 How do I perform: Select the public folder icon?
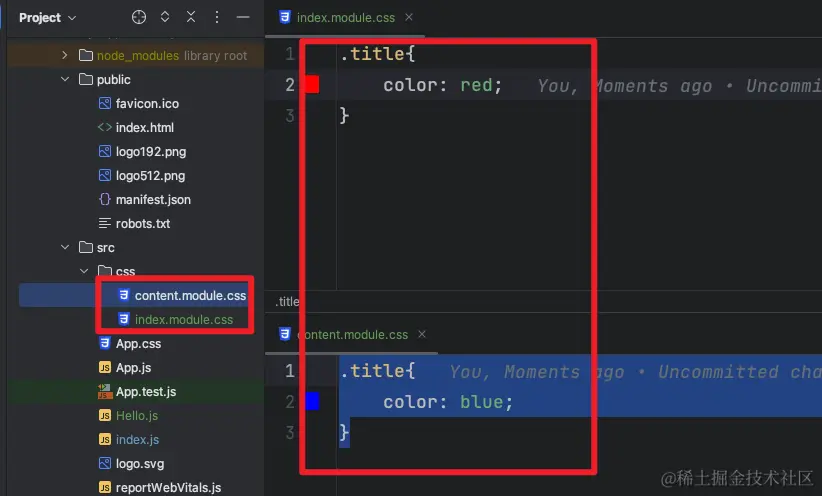[x=85, y=79]
